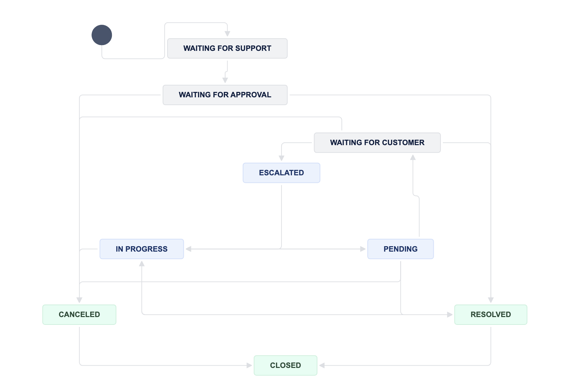The width and height of the screenshot is (567, 392).
Task: Click the arrowhead pointing down into ESCALATED
Action: pos(281,158)
